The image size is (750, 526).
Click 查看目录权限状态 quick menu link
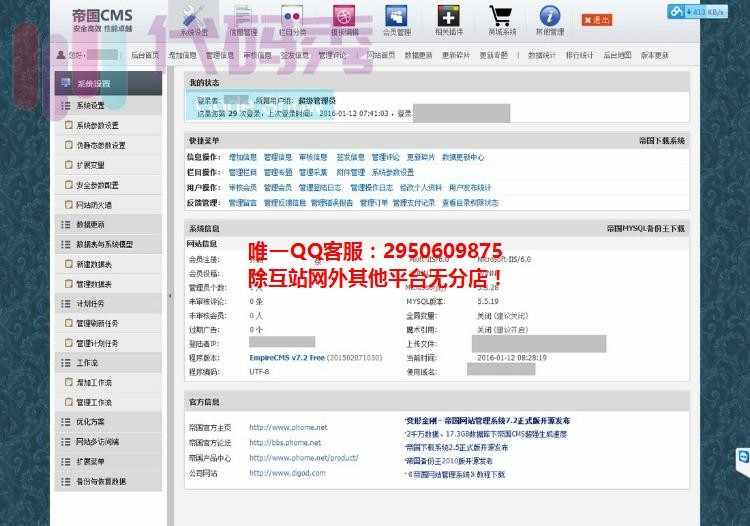pyautogui.click(x=470, y=203)
